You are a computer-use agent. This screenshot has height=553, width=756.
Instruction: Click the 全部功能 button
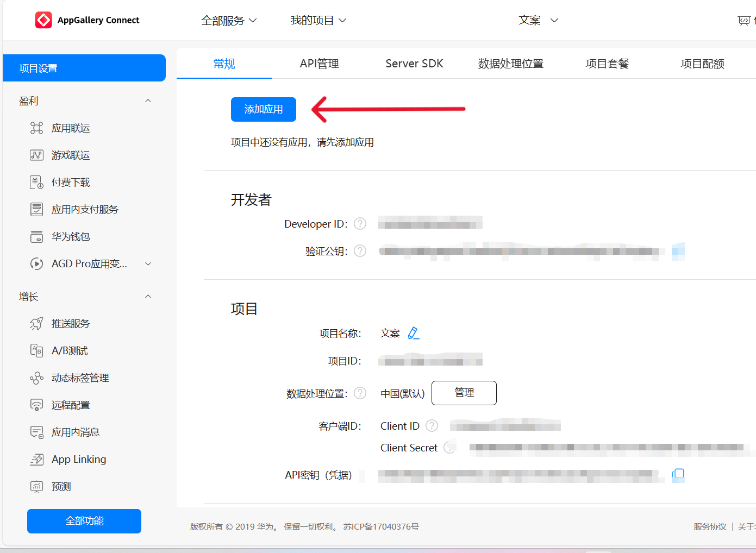click(84, 521)
